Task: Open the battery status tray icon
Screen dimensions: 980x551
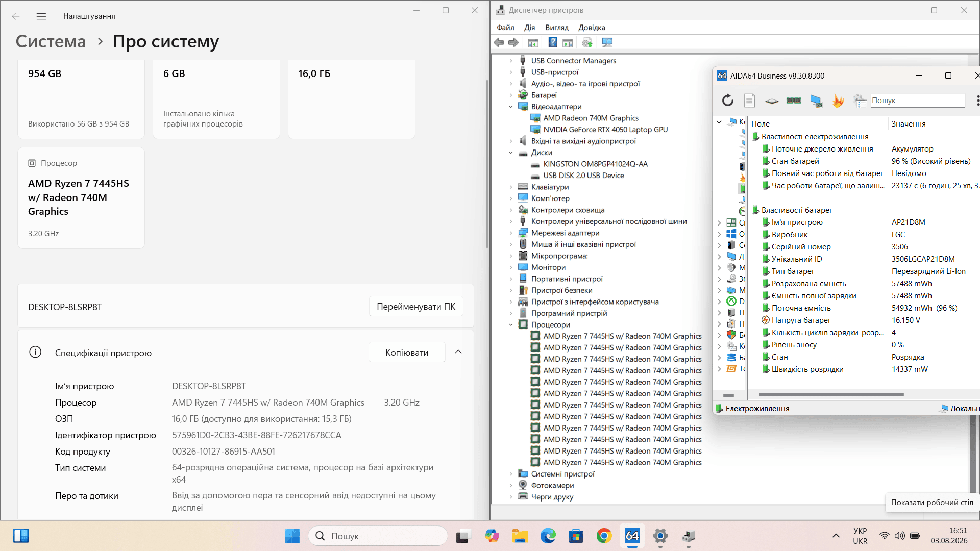Action: point(915,536)
